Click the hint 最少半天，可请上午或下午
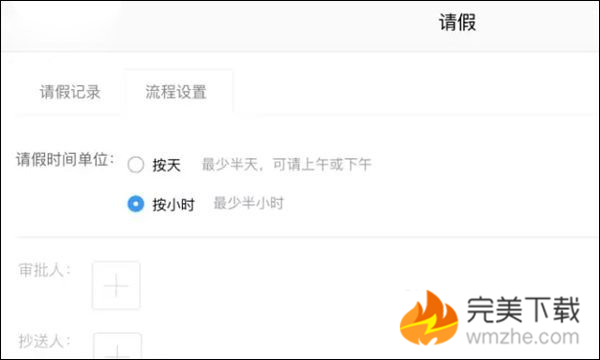Image resolution: width=600 pixels, height=360 pixels. coord(286,165)
